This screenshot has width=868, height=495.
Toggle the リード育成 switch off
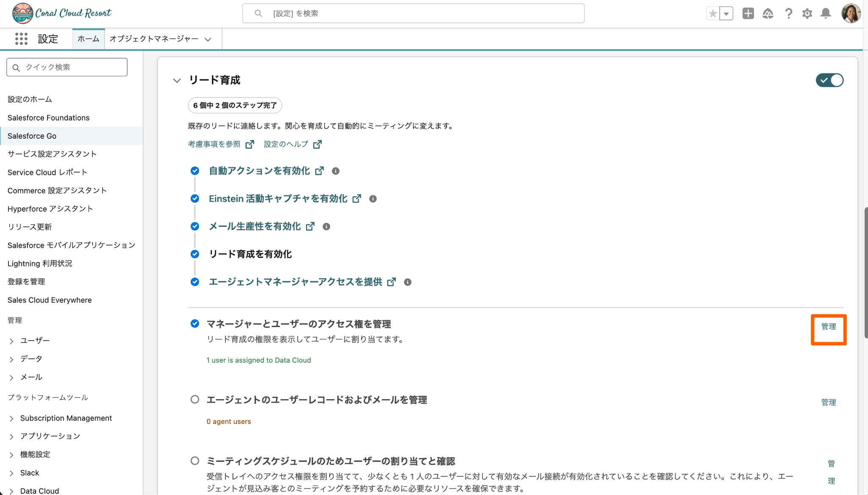pyautogui.click(x=829, y=80)
